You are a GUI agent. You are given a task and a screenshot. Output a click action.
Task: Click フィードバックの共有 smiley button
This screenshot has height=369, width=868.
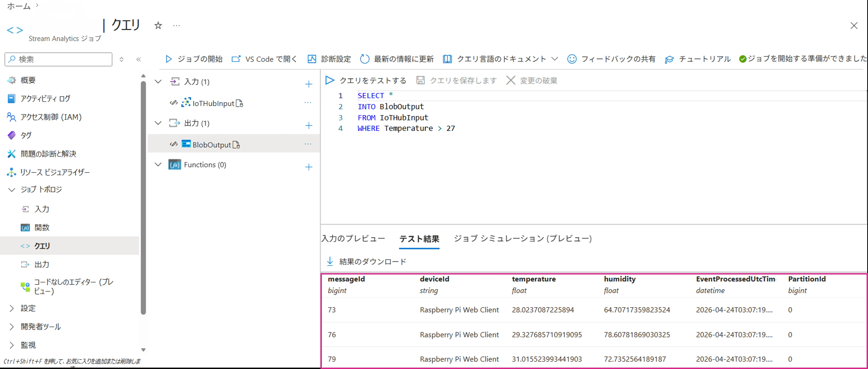[611, 59]
